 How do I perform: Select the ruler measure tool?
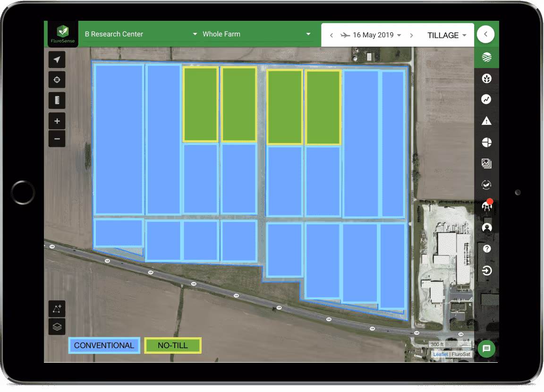click(x=57, y=101)
